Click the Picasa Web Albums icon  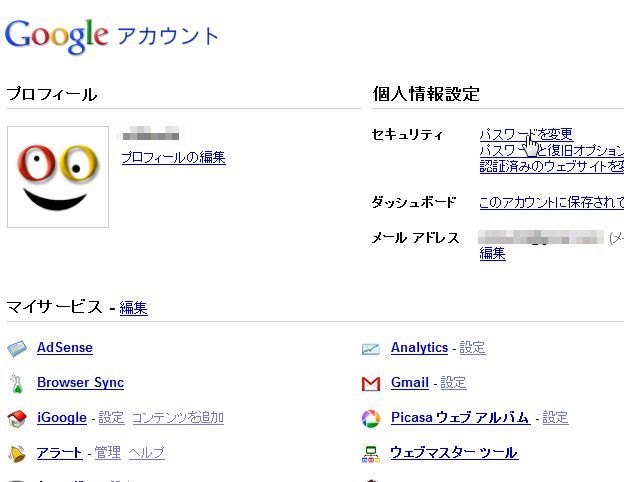click(371, 419)
